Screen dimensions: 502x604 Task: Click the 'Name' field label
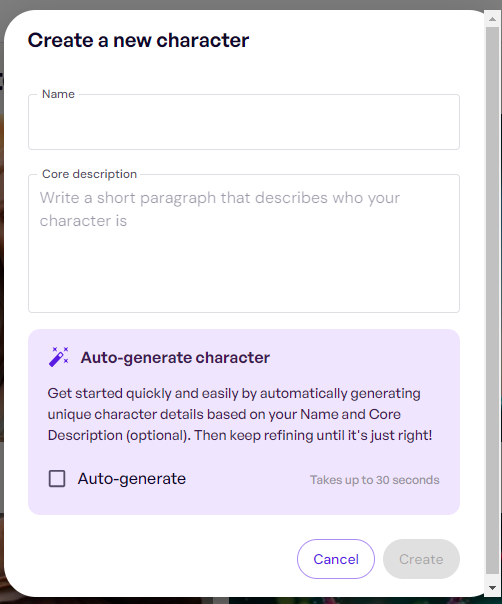pos(58,94)
